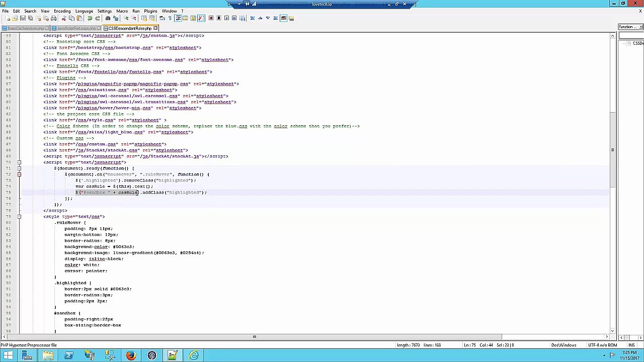
Task: Click the Copy toolbar icon
Action: (x=71, y=18)
